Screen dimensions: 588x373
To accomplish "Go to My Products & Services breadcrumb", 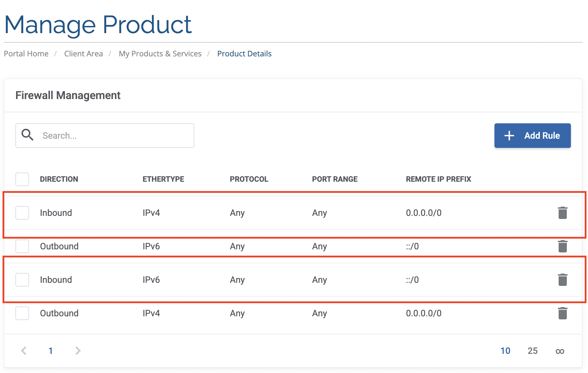I will (160, 54).
